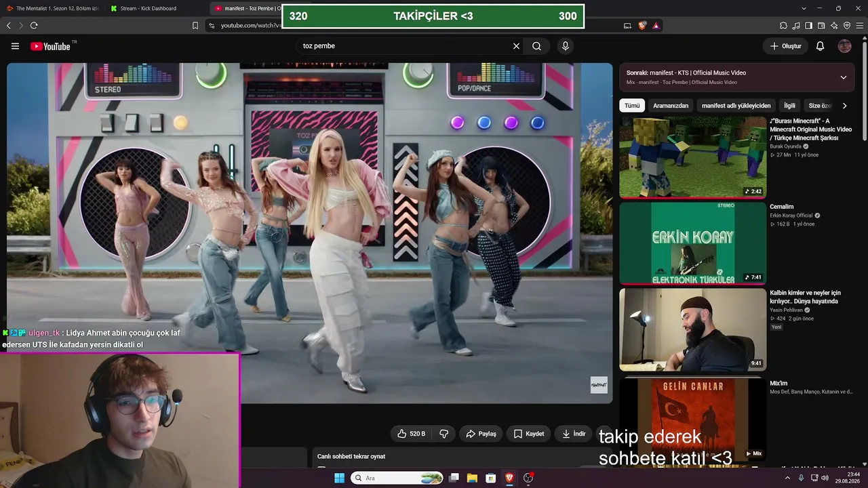Open File Explorer from the taskbar
Screen dimensions: 868x488
[473, 478]
